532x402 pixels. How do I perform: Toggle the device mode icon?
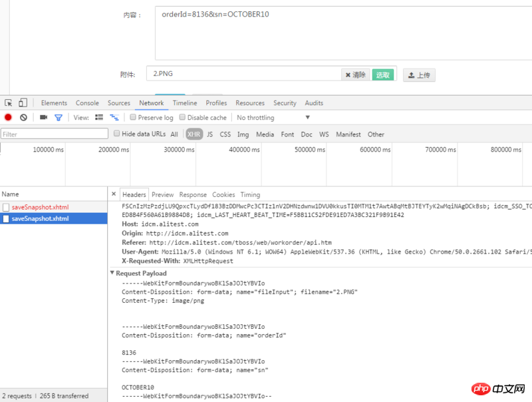23,103
